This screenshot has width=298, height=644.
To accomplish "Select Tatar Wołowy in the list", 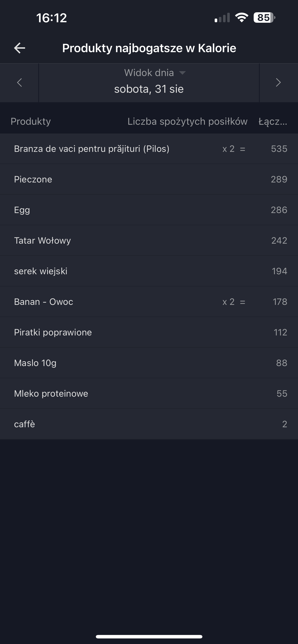I will click(x=42, y=240).
